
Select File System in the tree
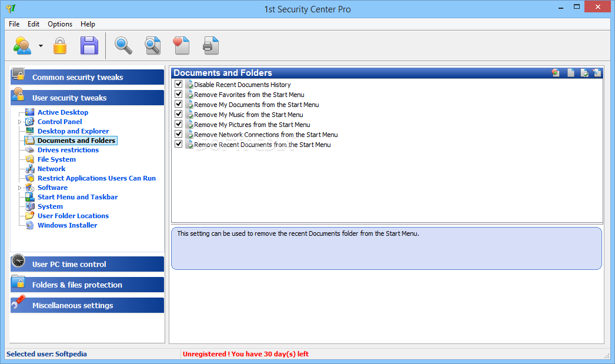[56, 159]
